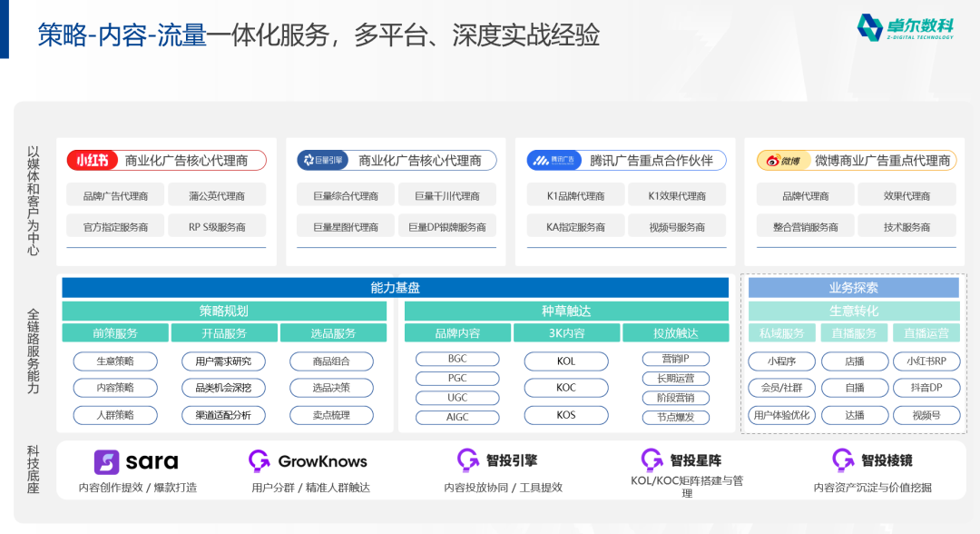
Task: Open the 开品服务 column header
Action: tap(224, 333)
